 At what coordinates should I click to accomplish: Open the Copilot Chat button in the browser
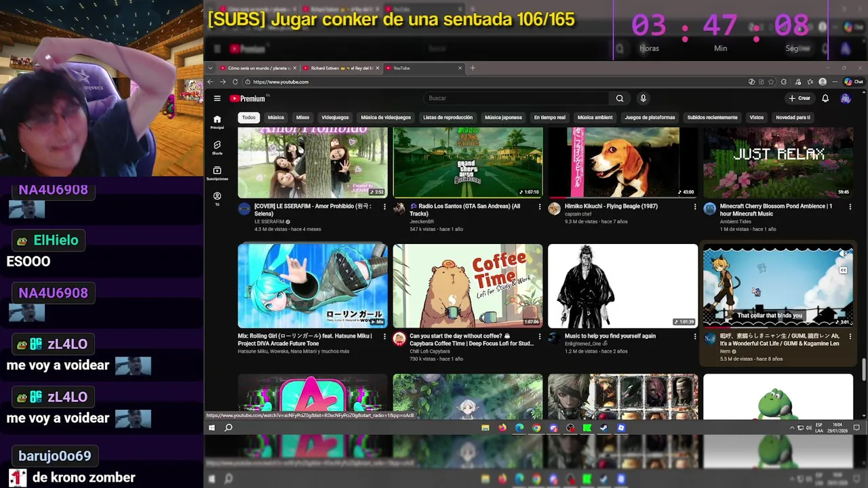point(853,82)
